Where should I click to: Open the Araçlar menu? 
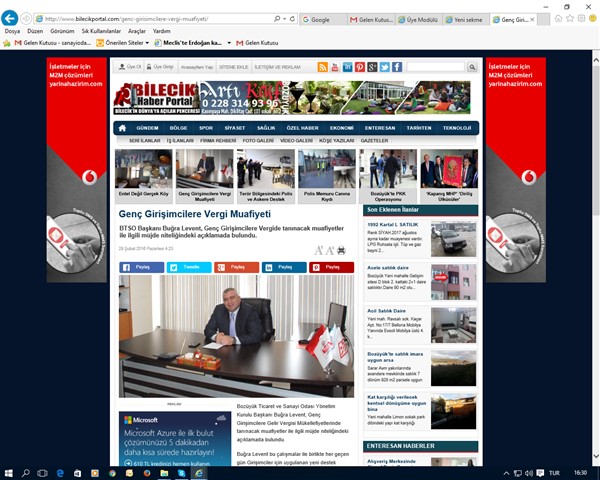137,31
